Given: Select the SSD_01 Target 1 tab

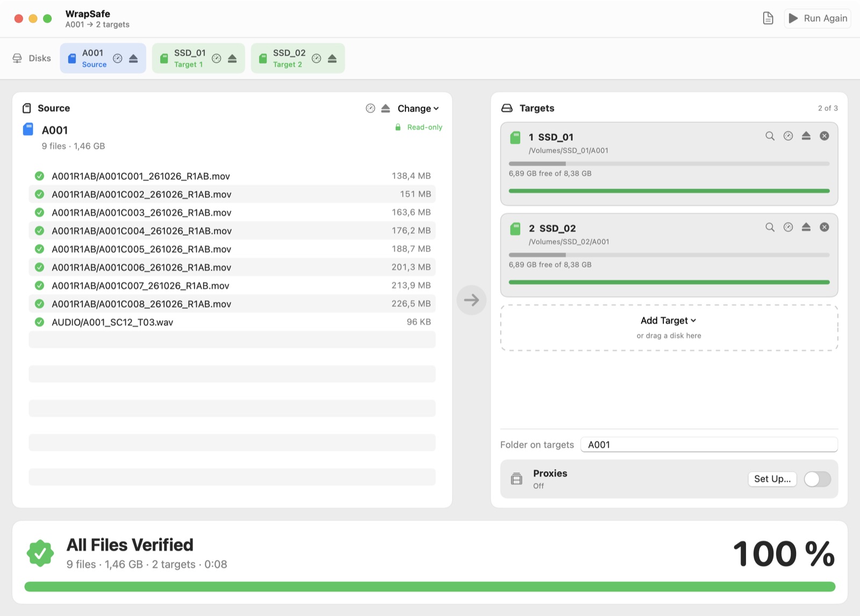Looking at the screenshot, I should coord(198,58).
